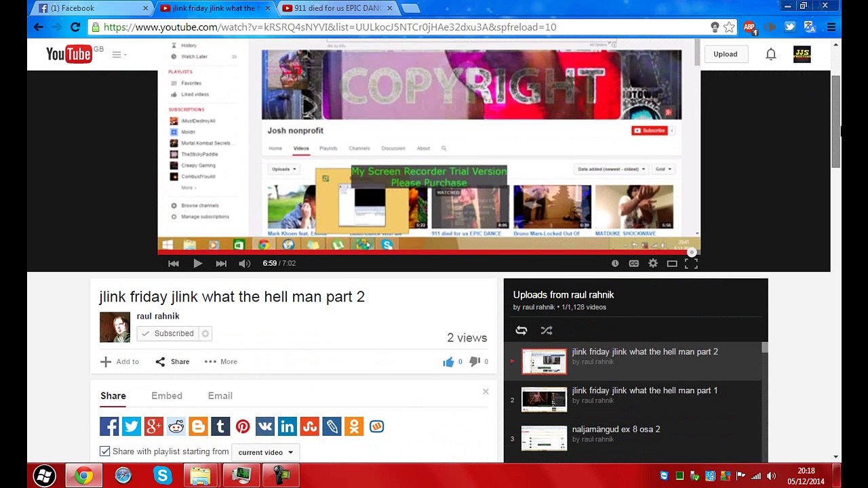The width and height of the screenshot is (868, 488).
Task: Click the system tray volume icon
Action: tap(772, 476)
